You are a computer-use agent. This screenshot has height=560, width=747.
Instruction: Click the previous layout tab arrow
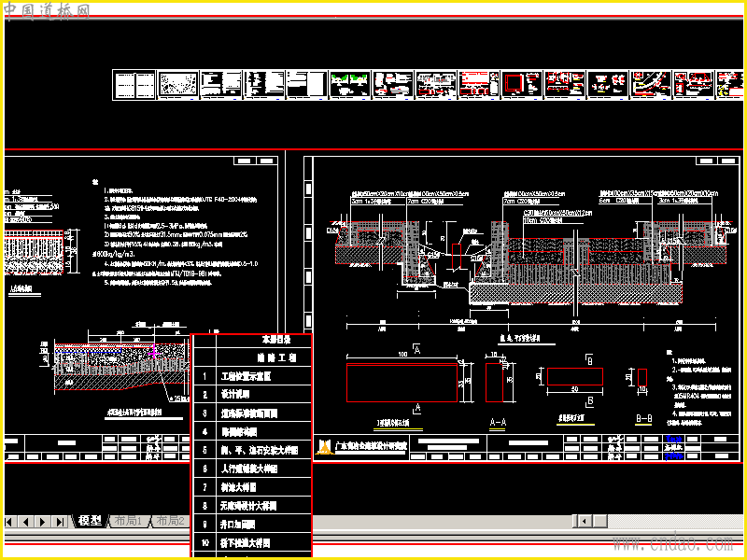coord(26,522)
